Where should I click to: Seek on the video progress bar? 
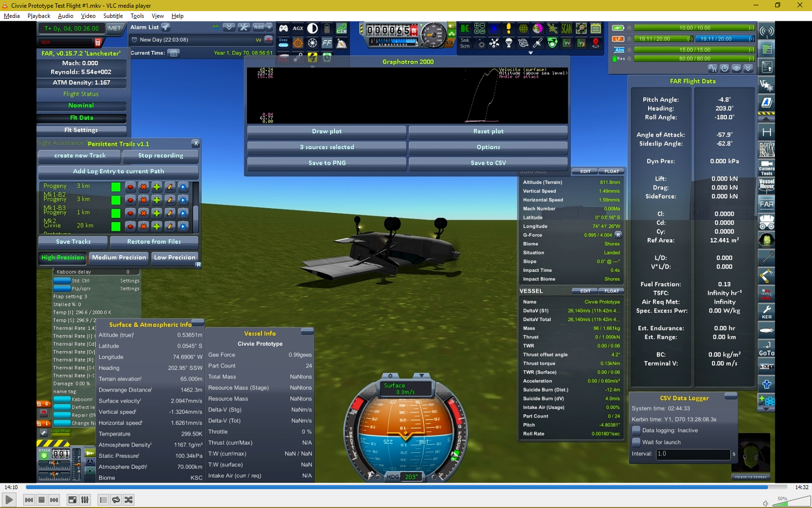(x=406, y=487)
